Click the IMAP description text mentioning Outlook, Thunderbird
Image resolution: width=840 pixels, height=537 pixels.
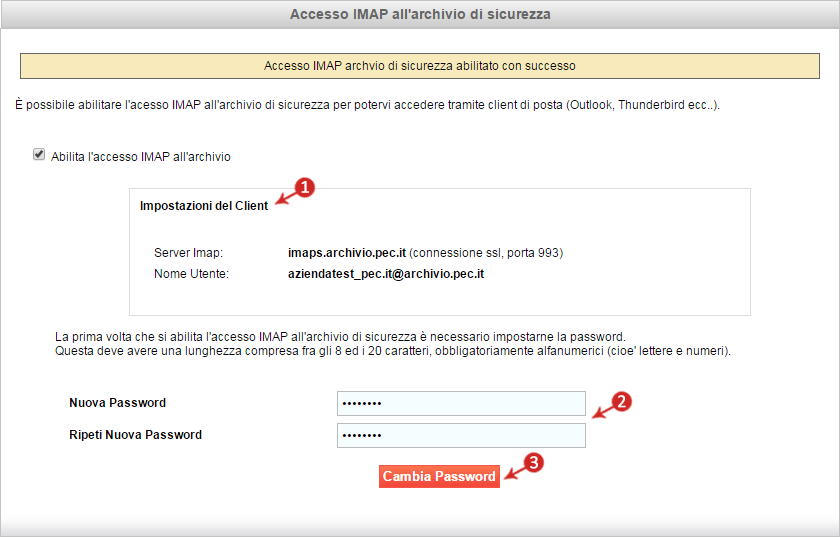point(368,105)
